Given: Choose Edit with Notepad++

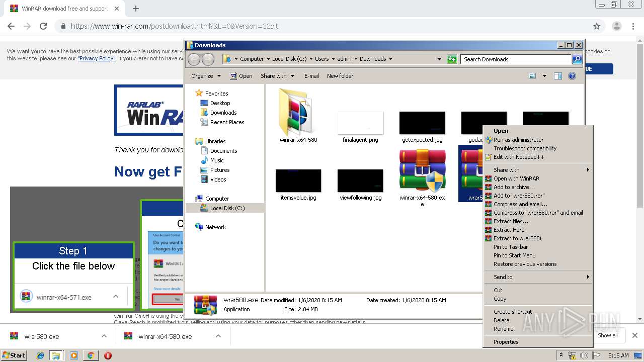Looking at the screenshot, I should pyautogui.click(x=538, y=157).
